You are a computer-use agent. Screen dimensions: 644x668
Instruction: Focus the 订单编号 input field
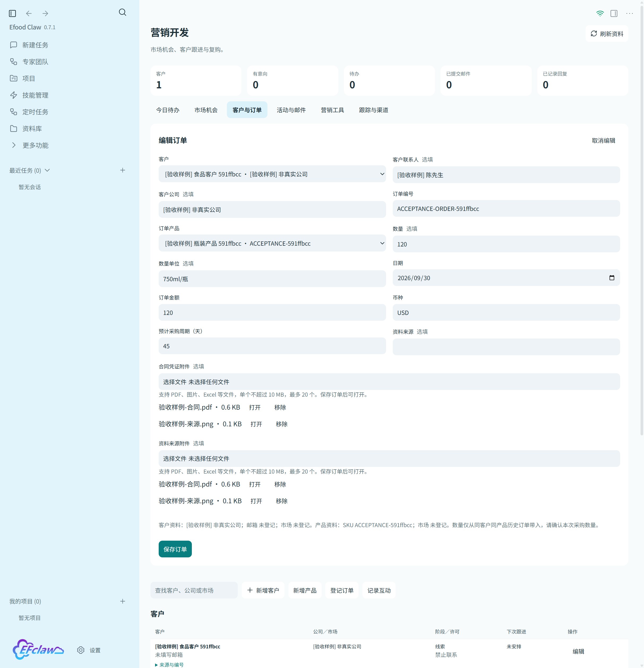tap(506, 209)
